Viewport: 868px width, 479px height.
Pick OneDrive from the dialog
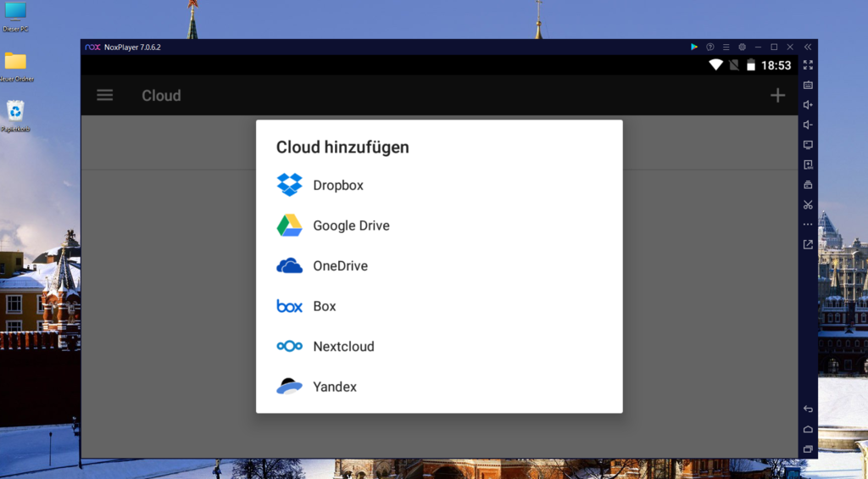coord(439,266)
